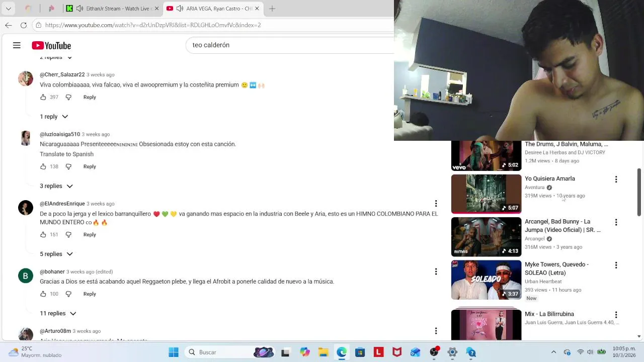The width and height of the screenshot is (644, 362).
Task: Open Settings gear from the taskbar
Action: tap(452, 352)
